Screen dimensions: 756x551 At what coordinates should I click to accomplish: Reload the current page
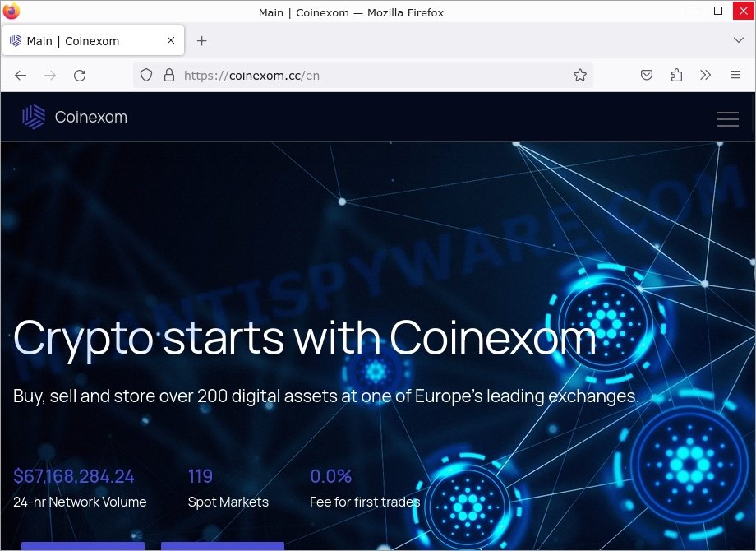(x=80, y=76)
